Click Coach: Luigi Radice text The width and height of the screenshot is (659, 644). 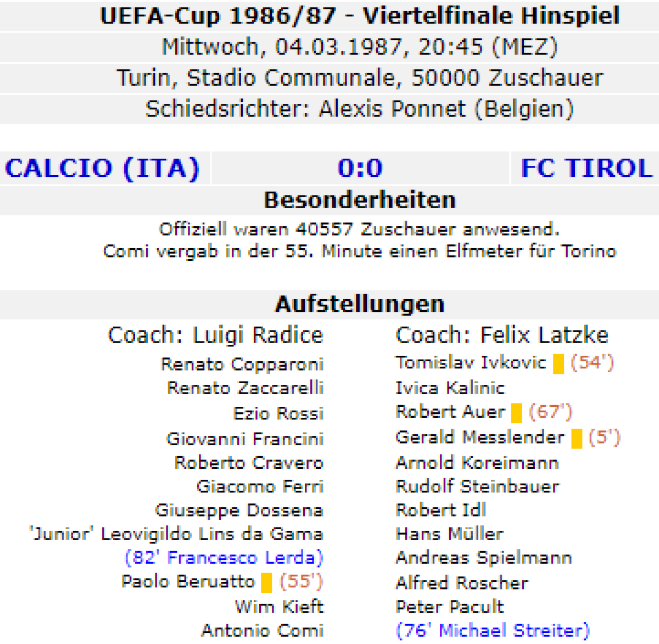(215, 335)
